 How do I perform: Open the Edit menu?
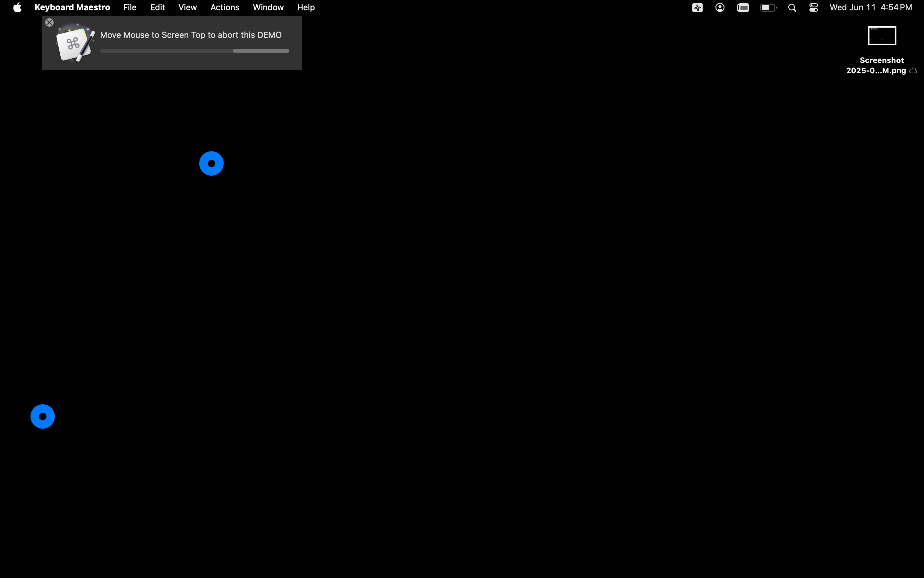157,8
